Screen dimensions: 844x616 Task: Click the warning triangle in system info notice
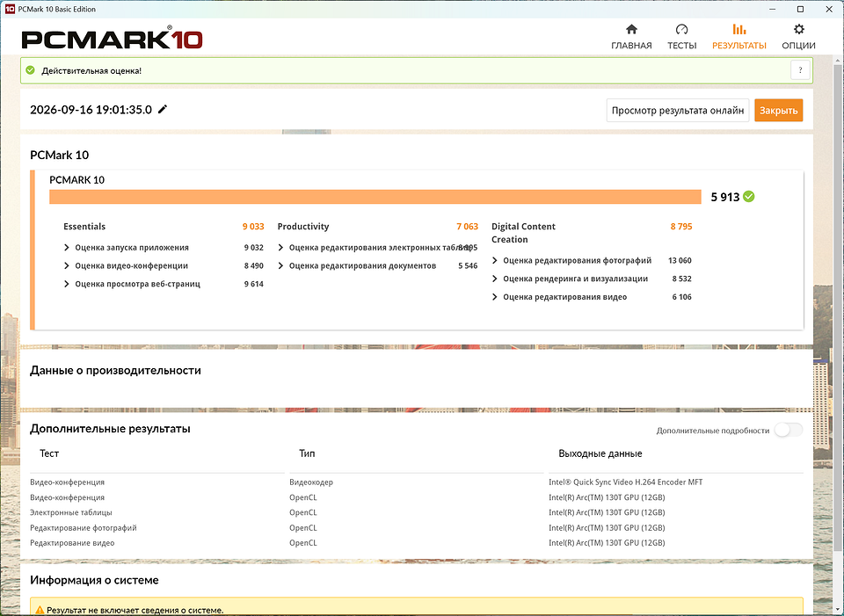[40, 610]
